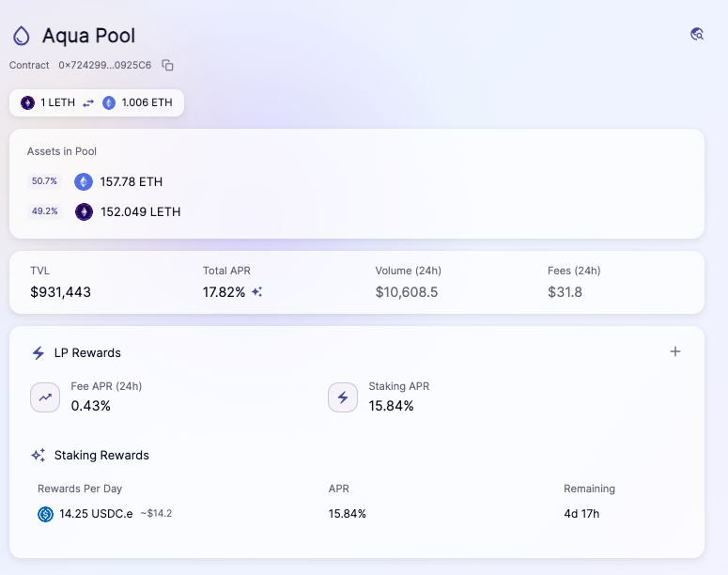
Task: Click the Total APR value 17.82%
Action: (224, 292)
